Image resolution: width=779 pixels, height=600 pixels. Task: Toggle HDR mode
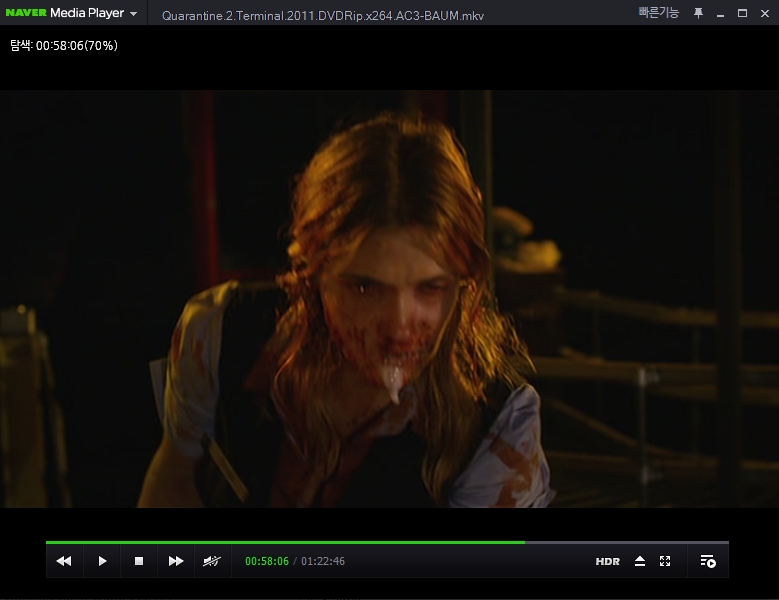coord(607,562)
